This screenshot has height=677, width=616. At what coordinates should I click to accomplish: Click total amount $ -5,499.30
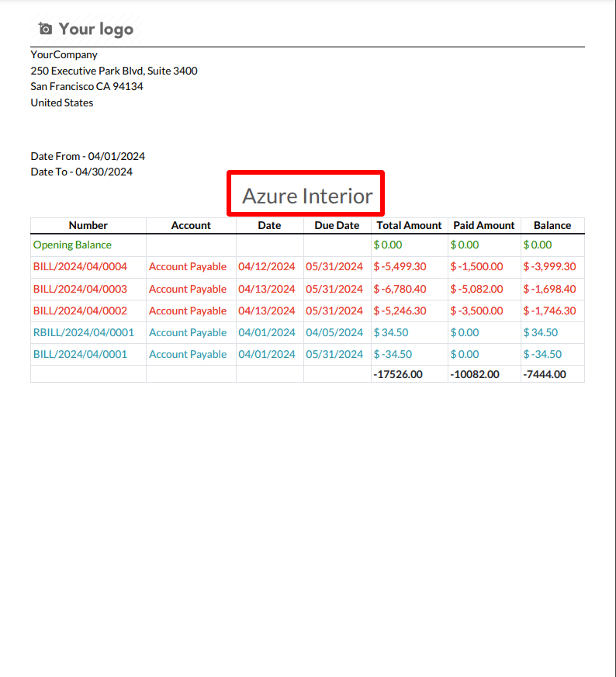click(x=400, y=266)
